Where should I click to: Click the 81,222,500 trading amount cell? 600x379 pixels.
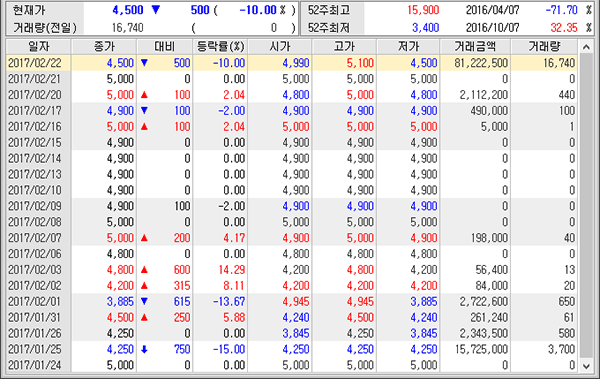(481, 63)
